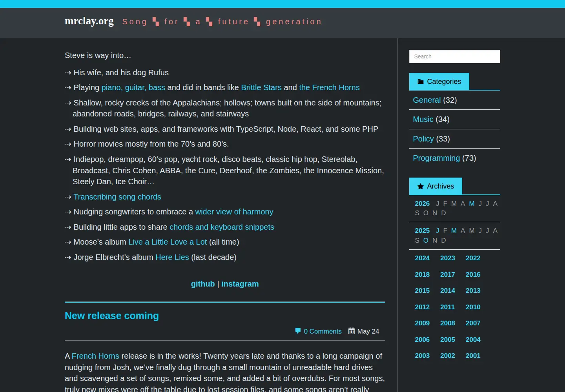The height and width of the screenshot is (392, 565).
Task: Open the mrclay.org site title link
Action: [x=89, y=21]
